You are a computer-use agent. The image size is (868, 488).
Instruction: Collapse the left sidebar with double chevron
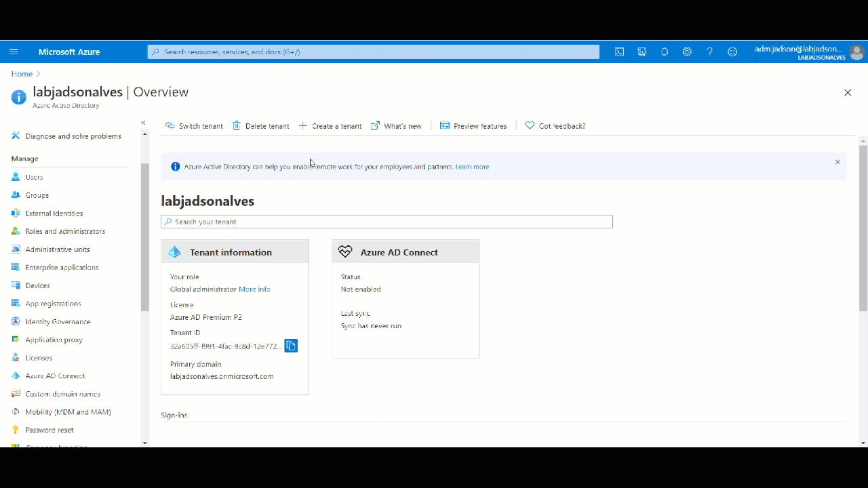[143, 123]
